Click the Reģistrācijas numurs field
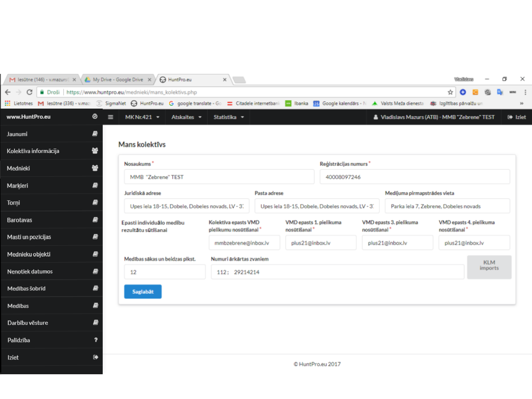Viewport: 532px width, 399px height. coord(415,177)
